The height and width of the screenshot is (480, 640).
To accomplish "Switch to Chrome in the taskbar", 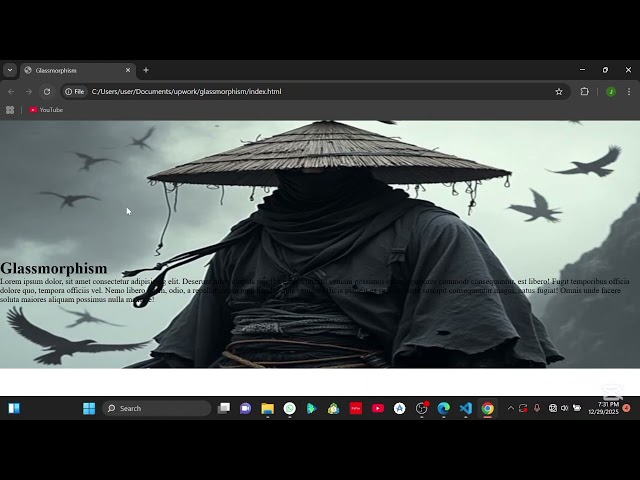I will click(487, 408).
